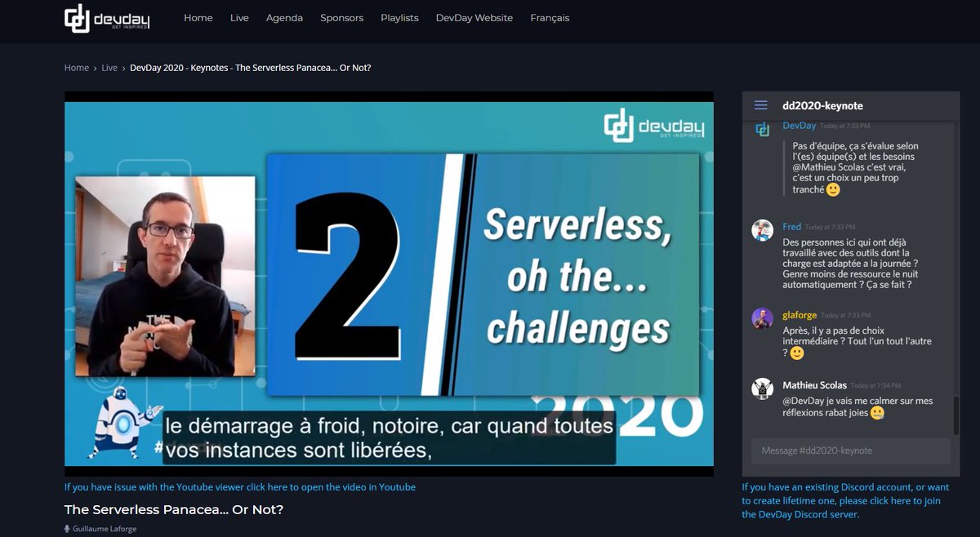Click the video player area
Image resolution: width=980 pixels, height=537 pixels.
pos(389,284)
